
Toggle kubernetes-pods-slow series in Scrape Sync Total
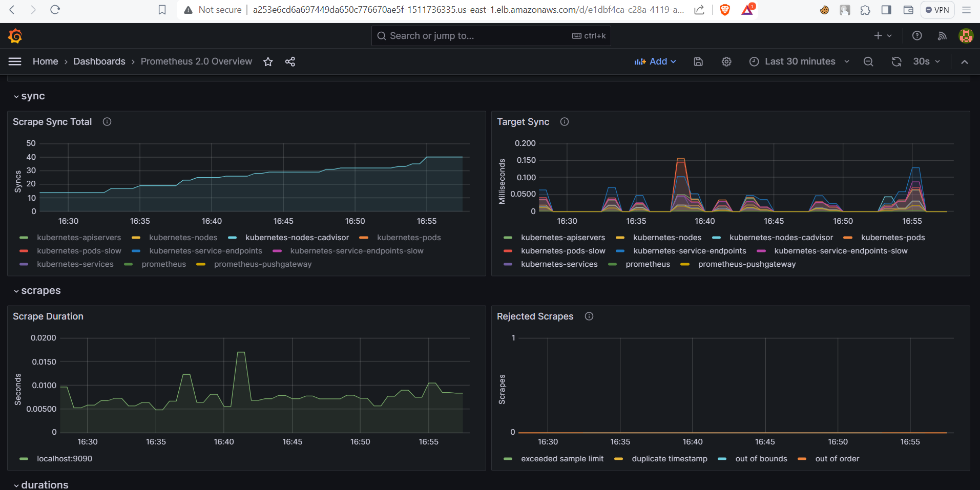pyautogui.click(x=79, y=251)
